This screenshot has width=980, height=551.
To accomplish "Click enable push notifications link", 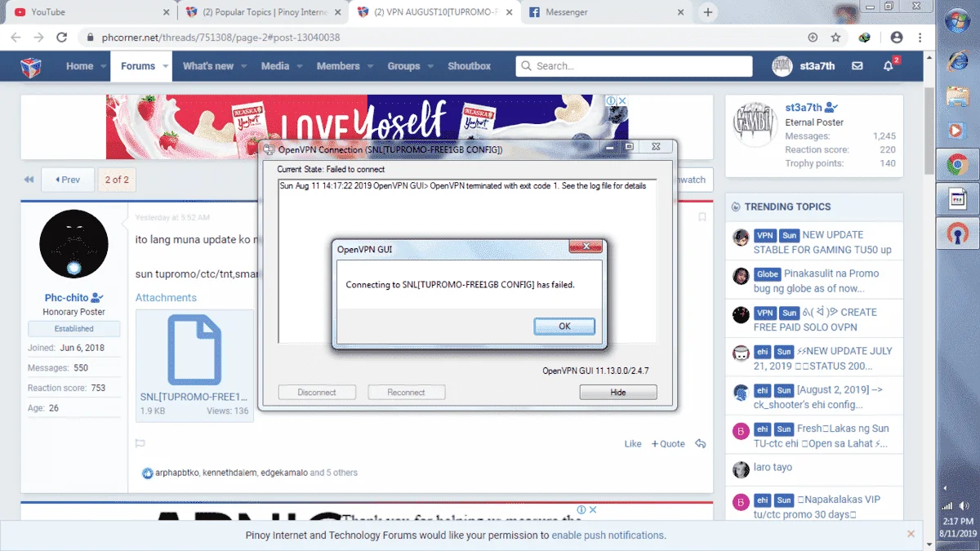I will tap(608, 535).
